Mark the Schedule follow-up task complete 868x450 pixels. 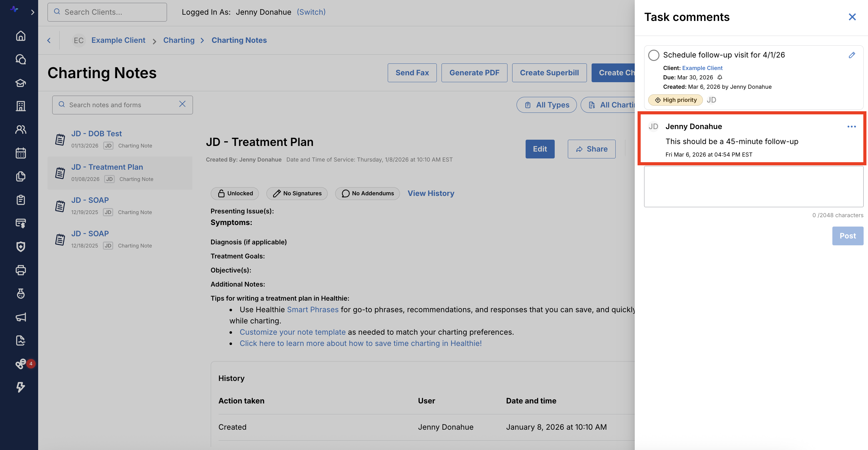[x=654, y=55]
